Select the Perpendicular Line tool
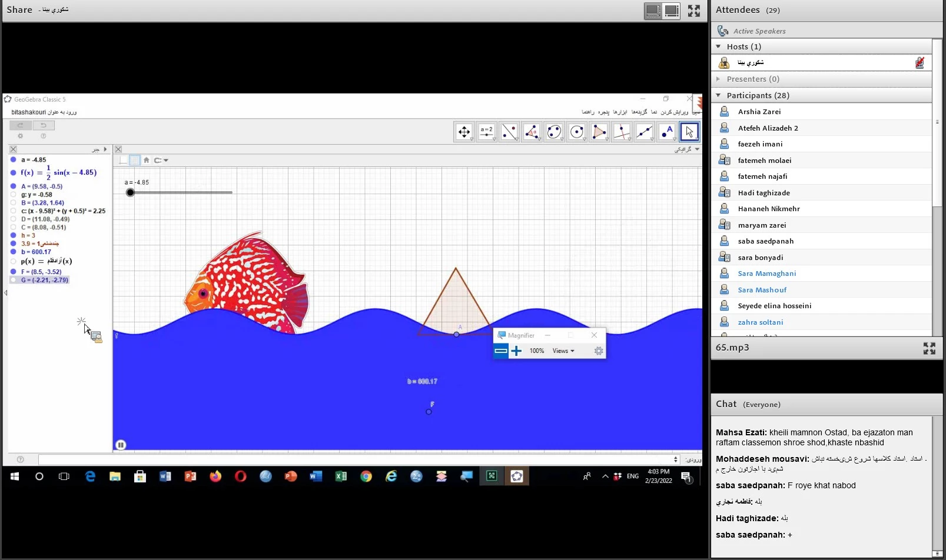 coord(622,132)
